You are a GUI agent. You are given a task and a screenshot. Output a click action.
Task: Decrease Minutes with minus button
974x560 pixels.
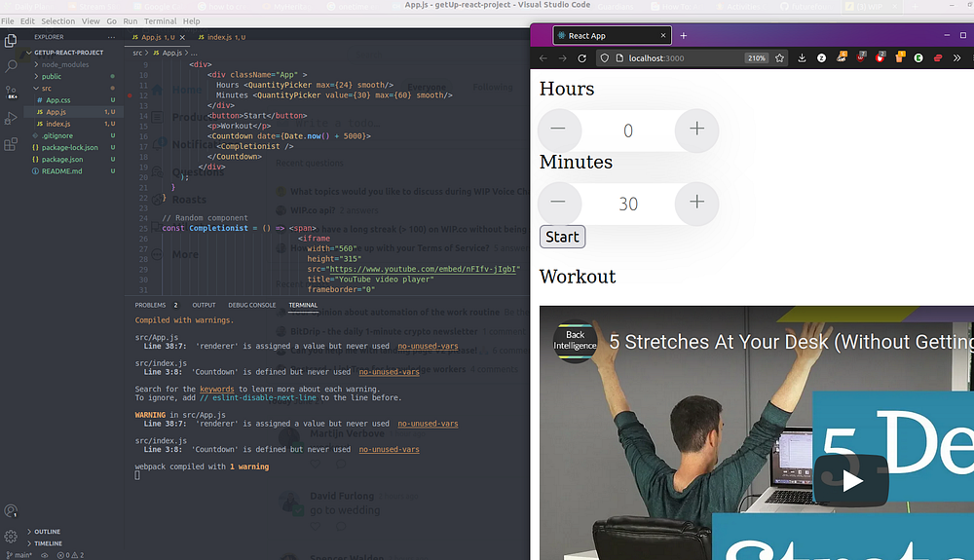click(558, 203)
